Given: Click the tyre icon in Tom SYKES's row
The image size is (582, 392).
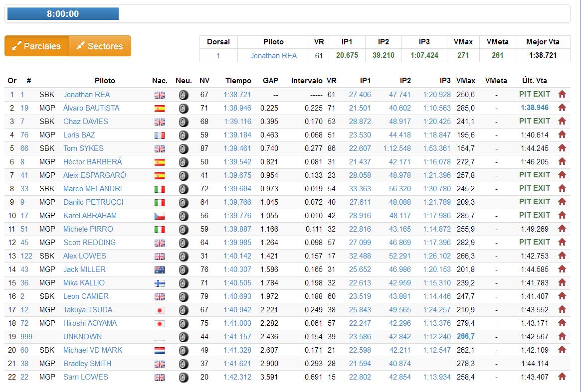Looking at the screenshot, I should point(183,148).
